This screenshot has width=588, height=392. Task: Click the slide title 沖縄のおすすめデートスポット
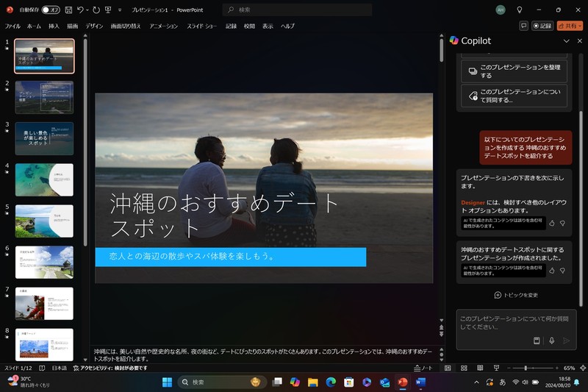coord(224,215)
